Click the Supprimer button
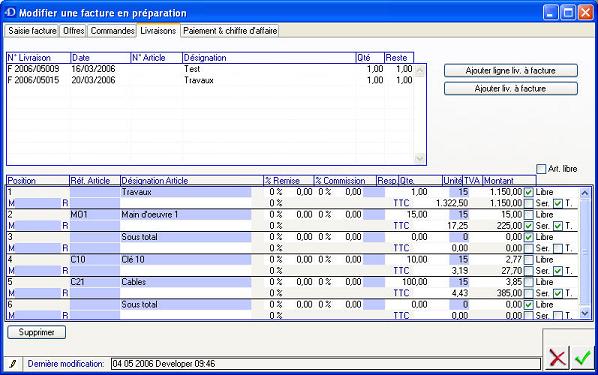598x375 pixels. tap(37, 332)
